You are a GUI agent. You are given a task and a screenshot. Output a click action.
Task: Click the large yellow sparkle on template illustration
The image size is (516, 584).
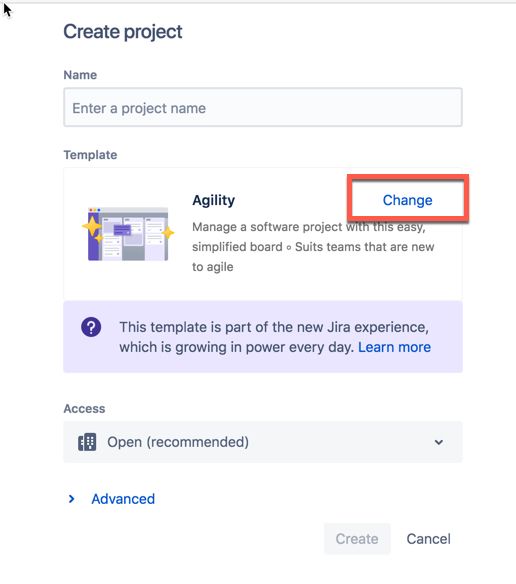(92, 226)
